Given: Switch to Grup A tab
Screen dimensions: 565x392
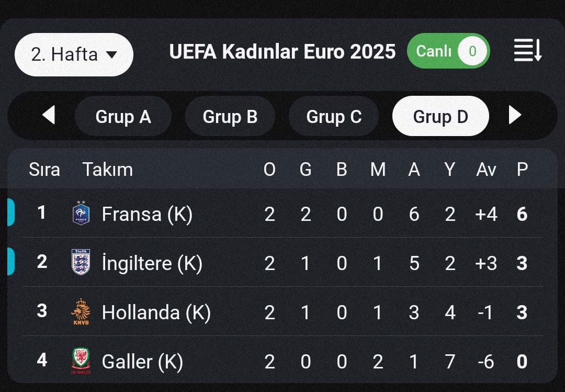Looking at the screenshot, I should point(123,116).
